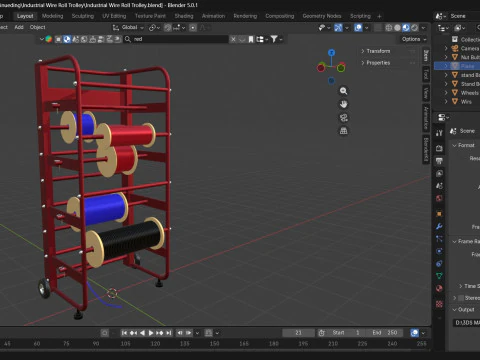Click the pan hand icon in viewport
Image resolution: width=480 pixels, height=360 pixels.
344,104
